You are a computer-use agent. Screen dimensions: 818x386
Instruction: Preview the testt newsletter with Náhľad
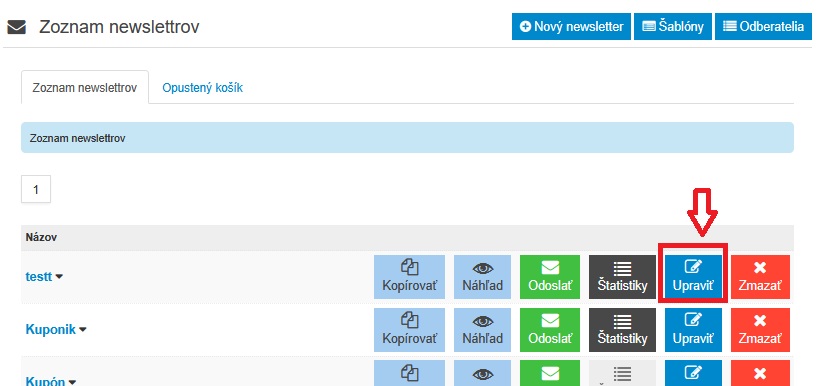click(483, 277)
